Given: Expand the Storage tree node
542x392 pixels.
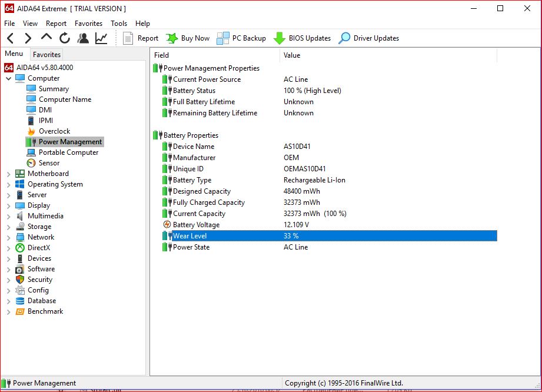Looking at the screenshot, I should (9, 227).
